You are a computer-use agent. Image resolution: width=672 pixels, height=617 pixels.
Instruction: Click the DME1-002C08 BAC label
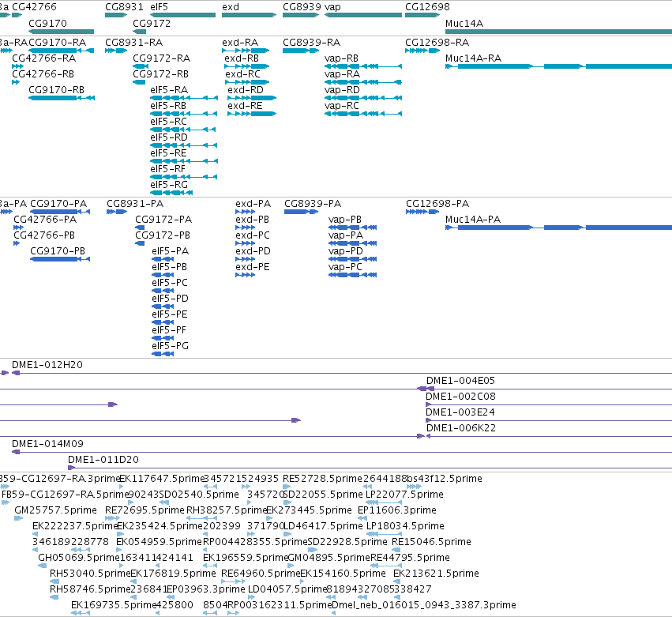pos(460,397)
